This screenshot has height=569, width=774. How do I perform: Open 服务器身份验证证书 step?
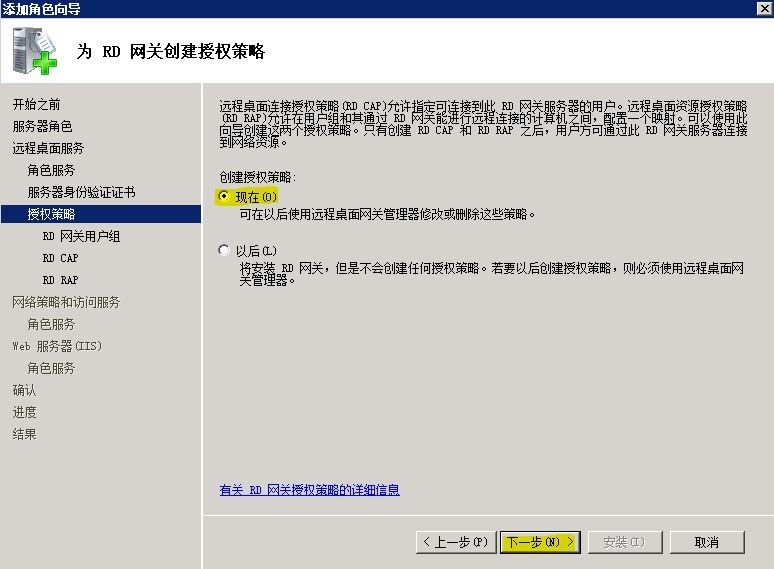81,192
